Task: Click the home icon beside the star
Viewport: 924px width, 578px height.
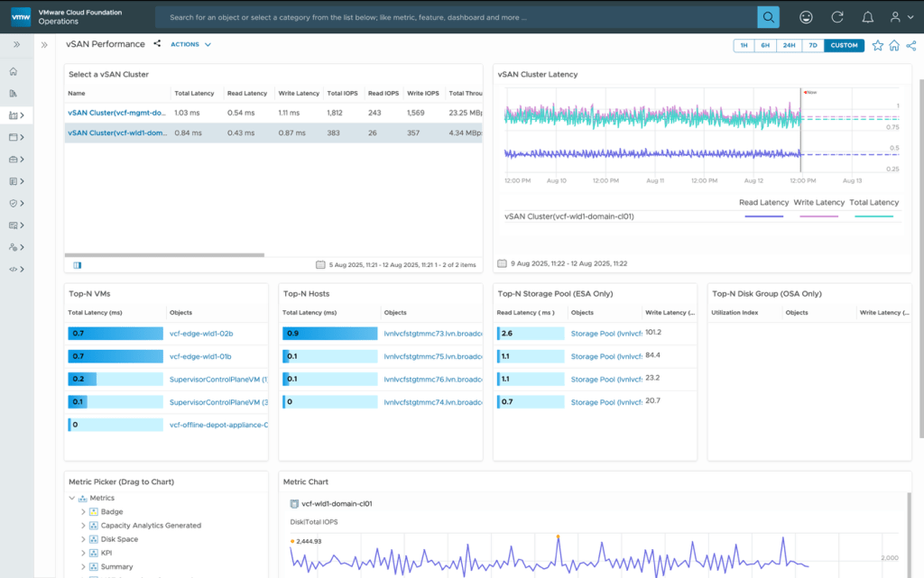Action: [893, 46]
